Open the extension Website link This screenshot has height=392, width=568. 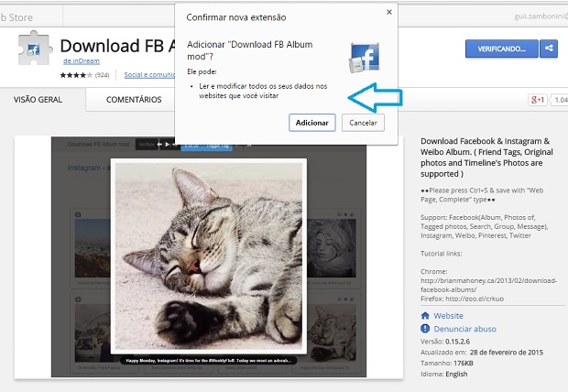point(449,316)
